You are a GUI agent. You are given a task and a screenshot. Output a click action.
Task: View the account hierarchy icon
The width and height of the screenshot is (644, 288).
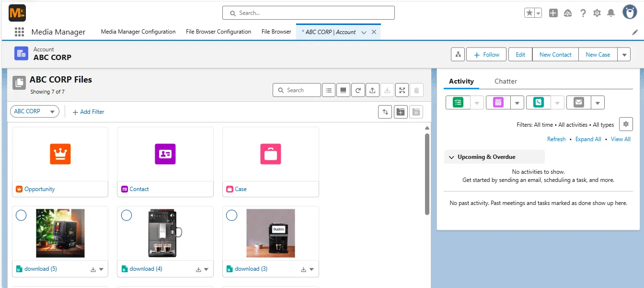click(x=458, y=54)
